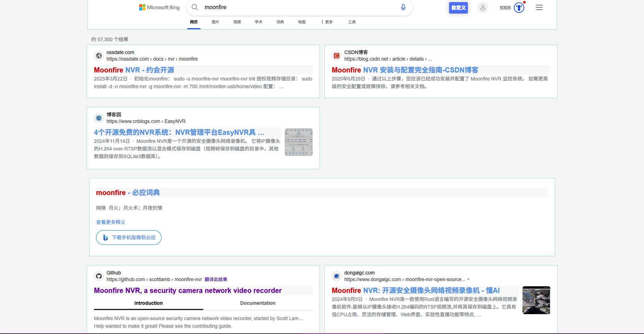
Task: Open the rewards trophy badge icon
Action: click(x=519, y=8)
